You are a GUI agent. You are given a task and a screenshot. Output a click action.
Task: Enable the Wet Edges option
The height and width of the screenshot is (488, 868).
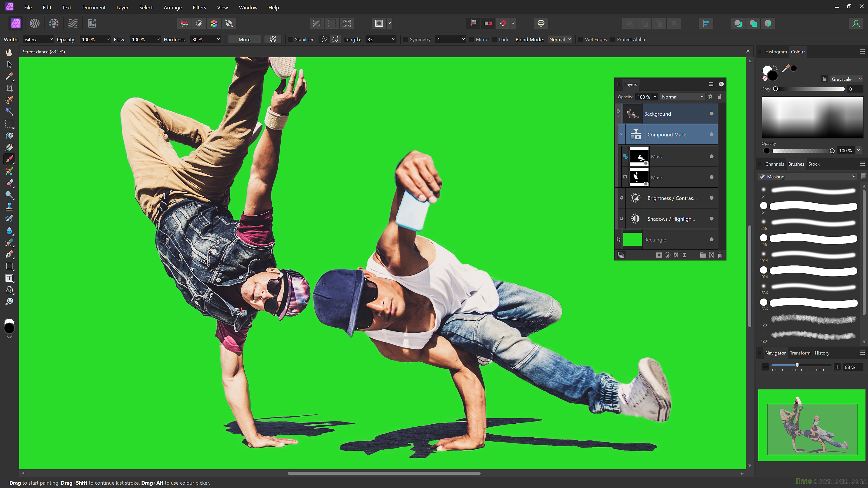[x=580, y=39]
